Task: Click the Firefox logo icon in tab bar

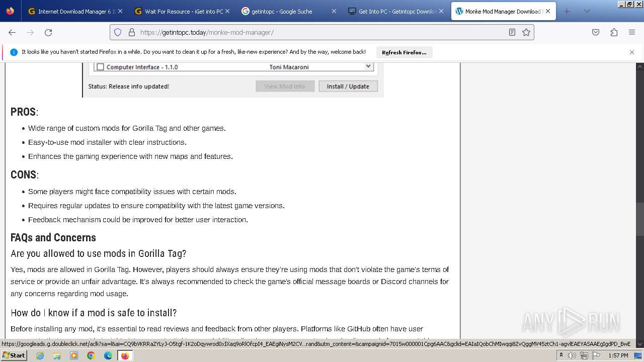Action: pyautogui.click(x=10, y=11)
